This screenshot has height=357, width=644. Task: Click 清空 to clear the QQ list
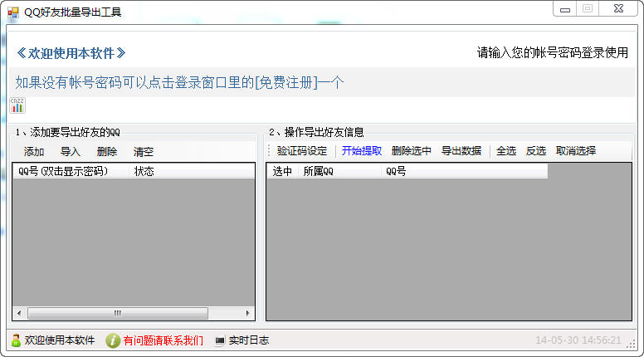(144, 152)
